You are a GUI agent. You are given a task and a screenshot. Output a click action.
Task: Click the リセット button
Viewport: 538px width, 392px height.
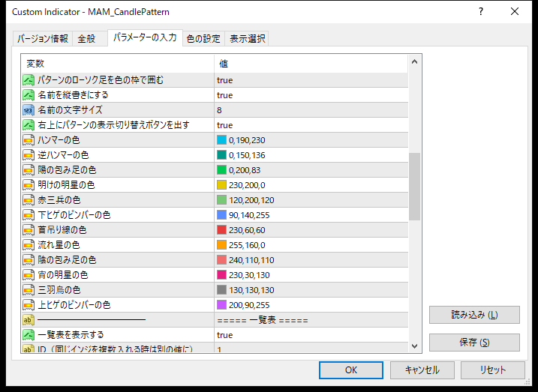pos(493,370)
